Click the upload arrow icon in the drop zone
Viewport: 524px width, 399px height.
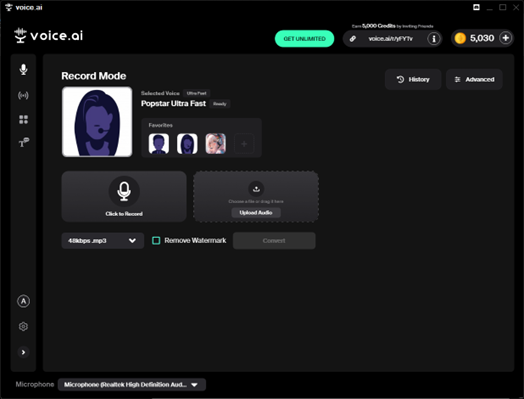(x=256, y=189)
